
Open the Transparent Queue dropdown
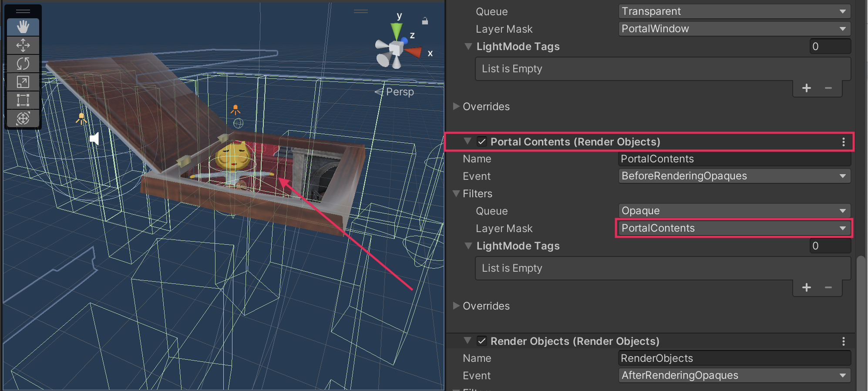pyautogui.click(x=734, y=11)
